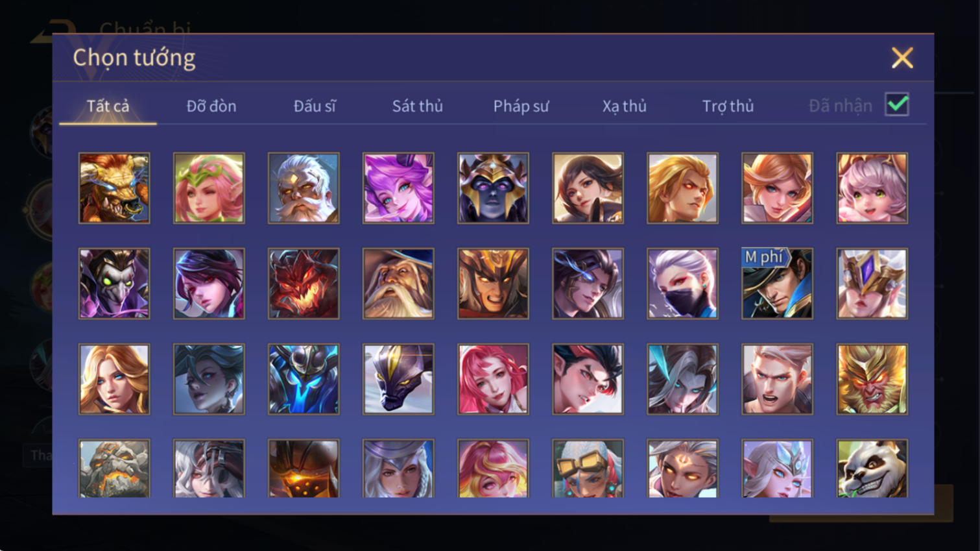
Task: Select the golden bull beast hero portrait
Action: pyautogui.click(x=114, y=188)
